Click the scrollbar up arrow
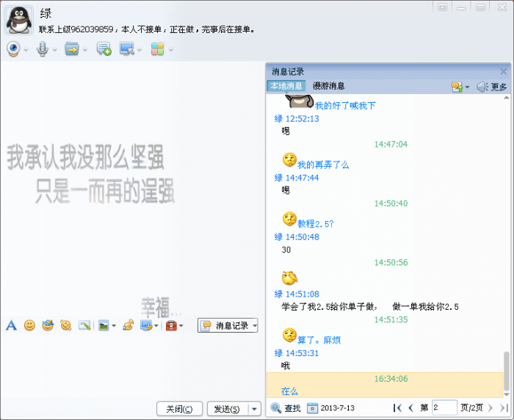Image resolution: width=514 pixels, height=420 pixels. (x=507, y=98)
